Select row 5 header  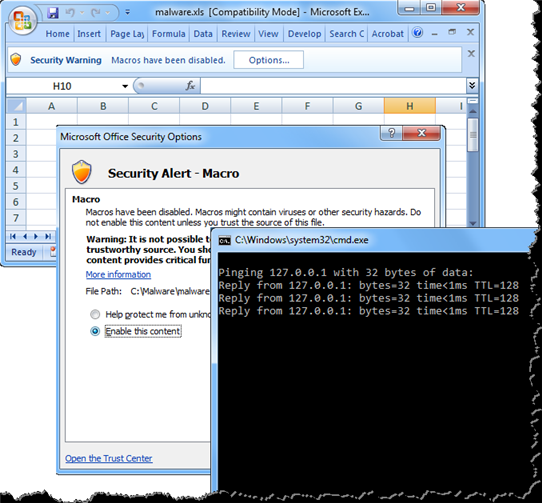[16, 186]
